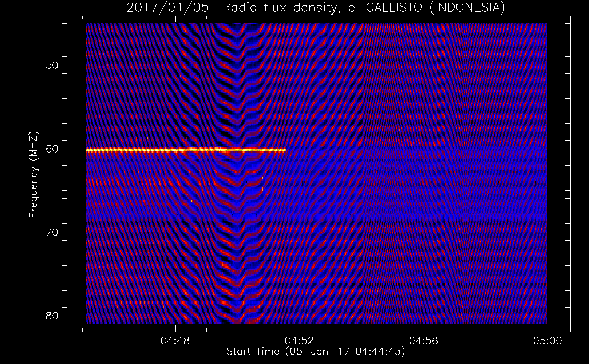
Task: Click the bright yellow 60 MHz emission band
Action: tap(186, 150)
